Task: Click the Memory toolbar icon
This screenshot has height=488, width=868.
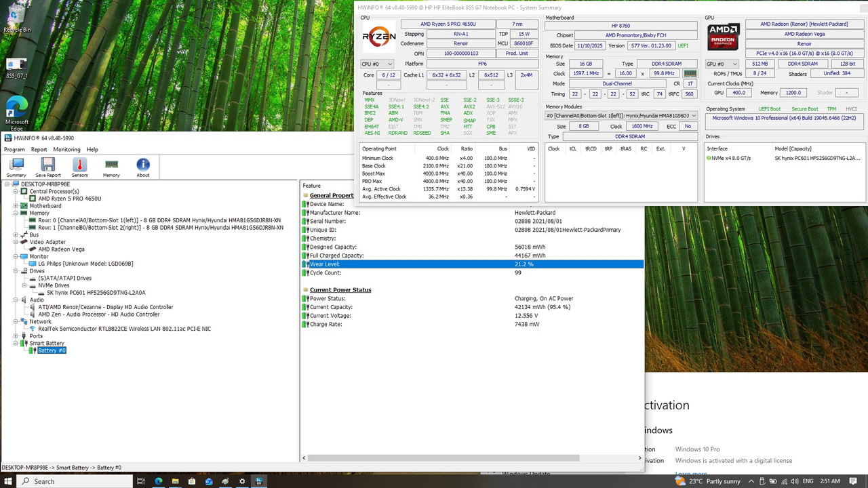Action: (111, 167)
